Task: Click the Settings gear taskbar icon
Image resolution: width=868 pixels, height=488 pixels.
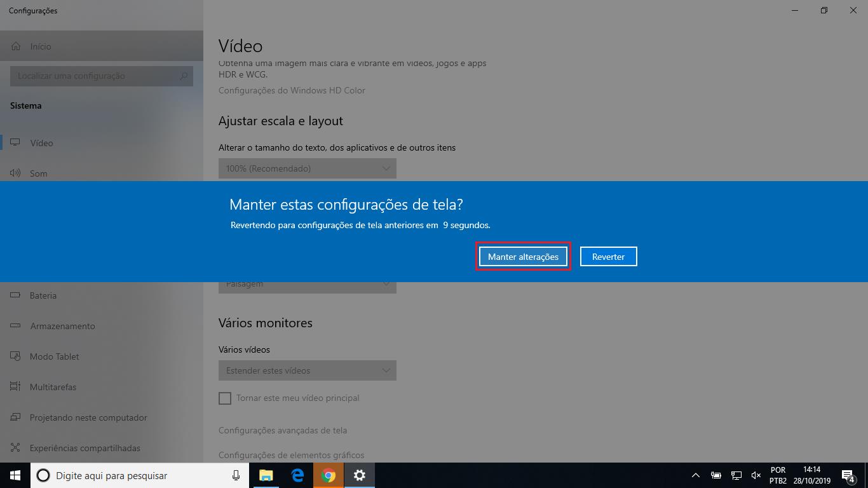Action: click(x=360, y=475)
